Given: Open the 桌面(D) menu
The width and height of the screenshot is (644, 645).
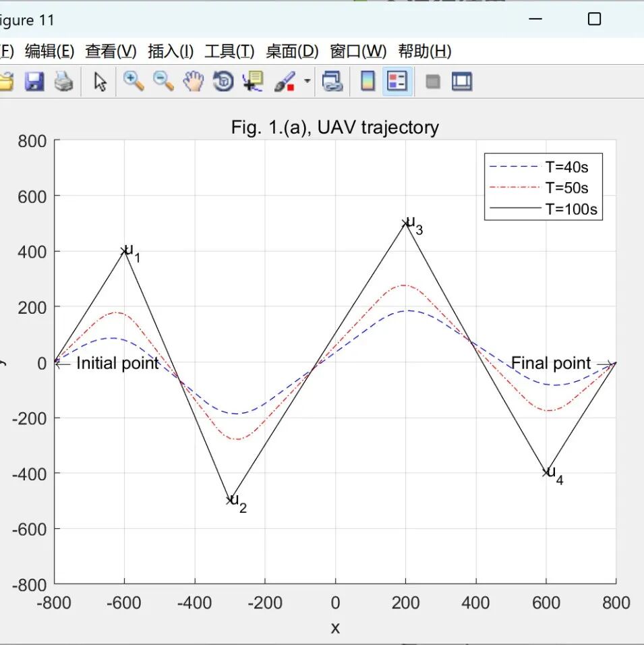Looking at the screenshot, I should (292, 51).
